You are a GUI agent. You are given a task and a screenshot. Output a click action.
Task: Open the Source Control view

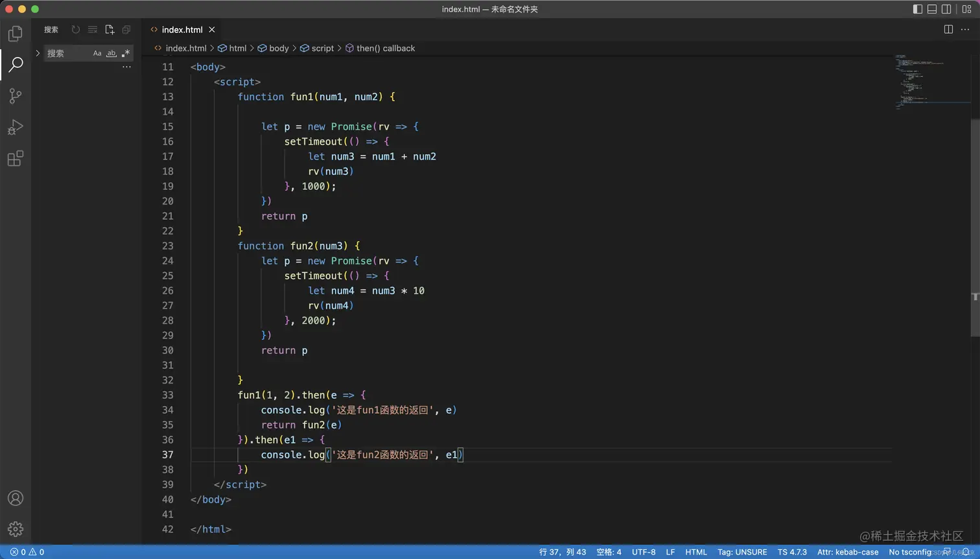16,96
